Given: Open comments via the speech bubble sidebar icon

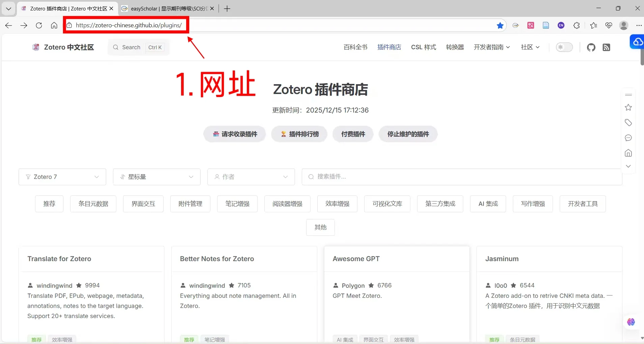Looking at the screenshot, I should (x=628, y=138).
